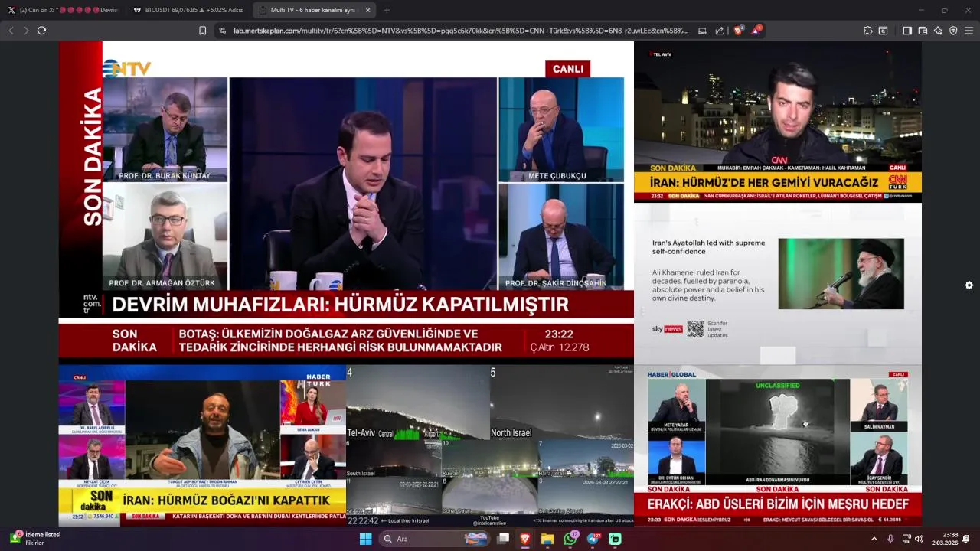The image size is (980, 551).
Task: Open File Explorer from the taskbar
Action: point(547,539)
